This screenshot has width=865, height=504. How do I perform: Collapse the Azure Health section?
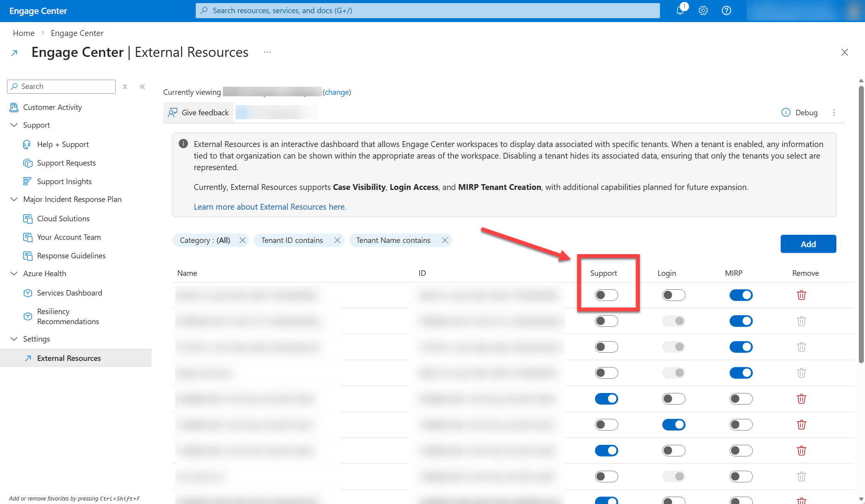14,273
